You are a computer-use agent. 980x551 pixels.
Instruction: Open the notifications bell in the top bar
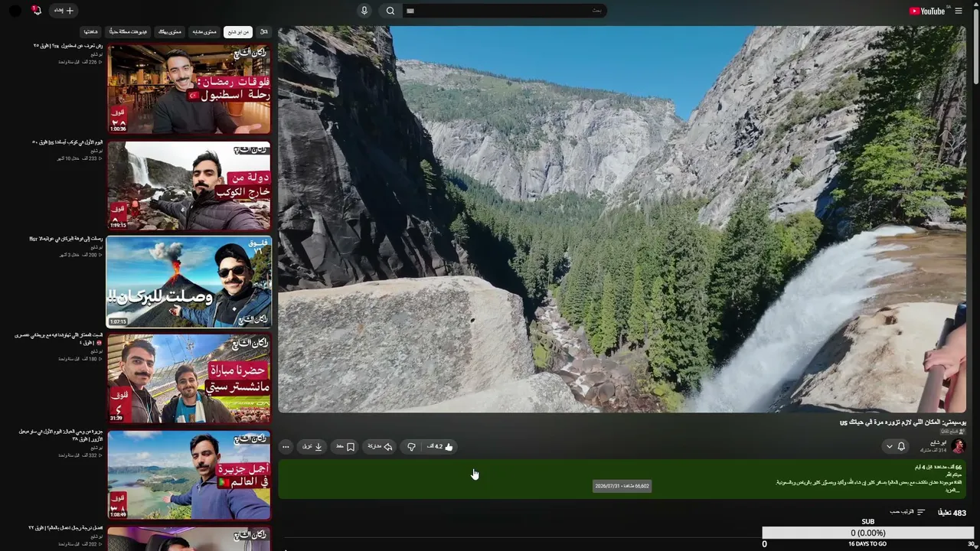coord(36,11)
